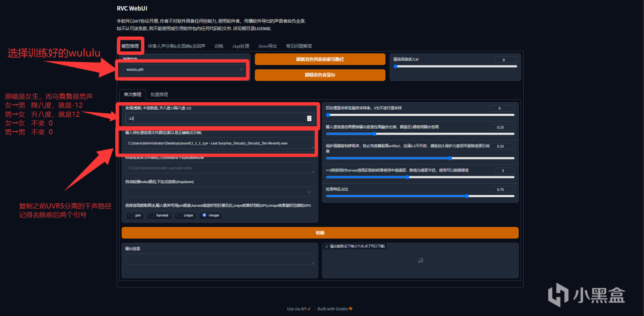Adjust the 检索特征占比 slider
The height and width of the screenshot is (316, 644).
[420, 196]
